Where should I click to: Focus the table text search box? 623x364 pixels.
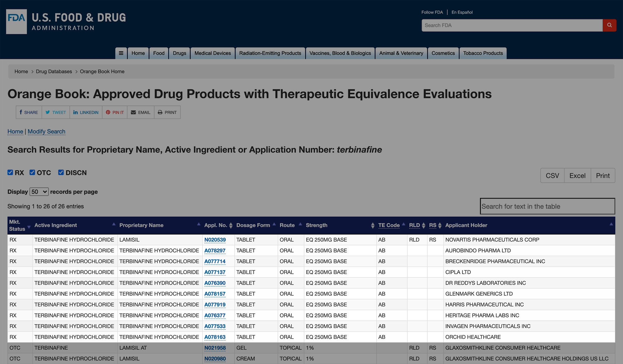[547, 206]
